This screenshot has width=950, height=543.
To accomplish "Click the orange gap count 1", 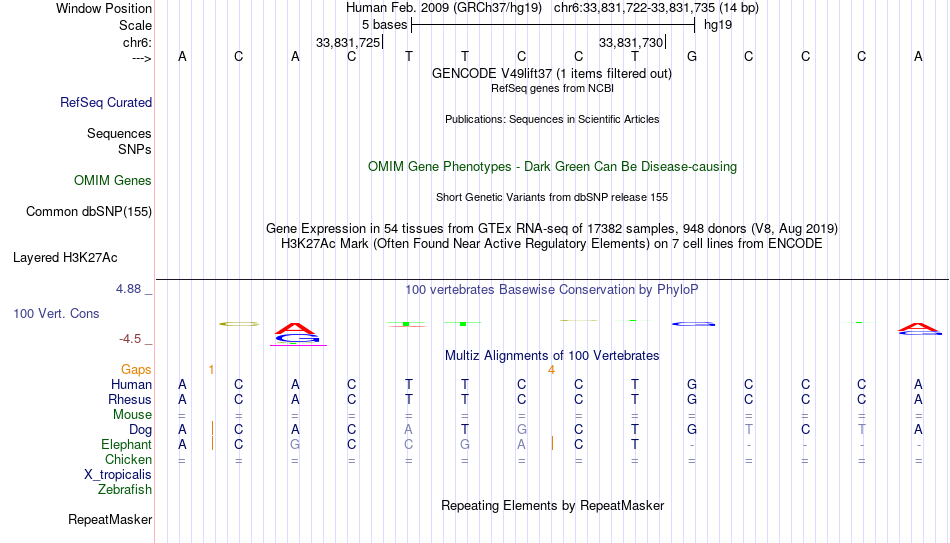I will pyautogui.click(x=211, y=370).
